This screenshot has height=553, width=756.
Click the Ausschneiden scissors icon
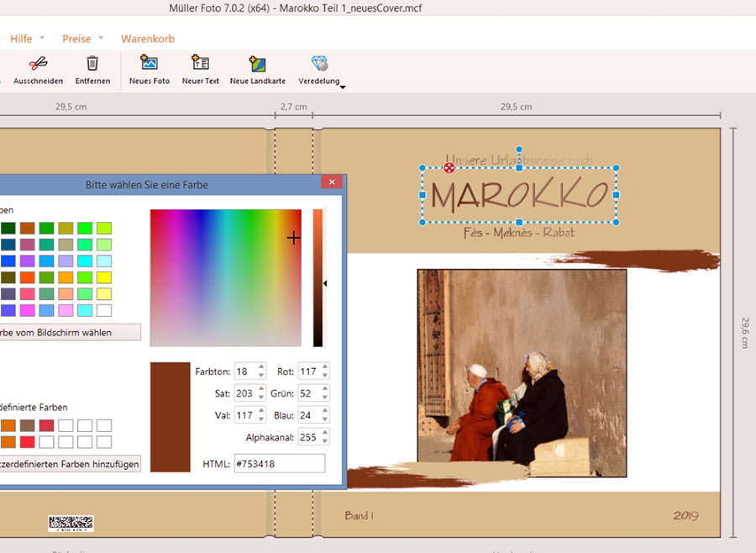(x=39, y=64)
